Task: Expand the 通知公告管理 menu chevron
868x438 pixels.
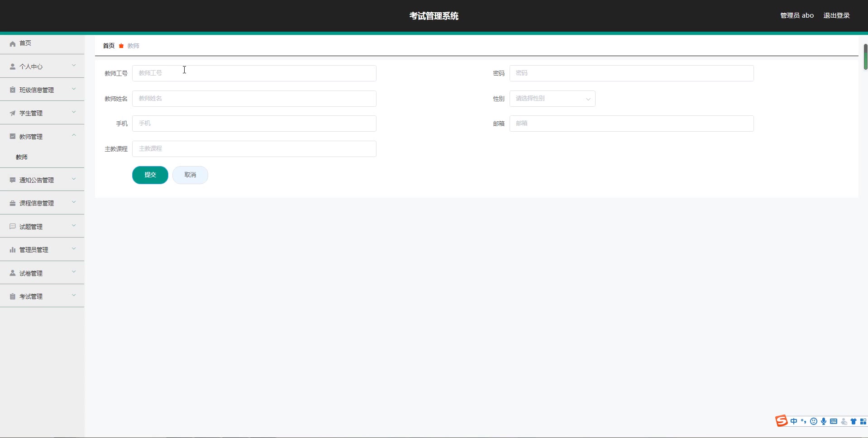Action: (x=74, y=179)
